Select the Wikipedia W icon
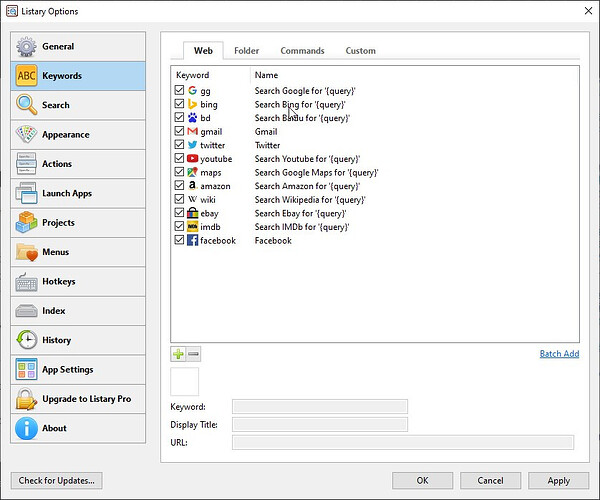This screenshot has width=600, height=500. pyautogui.click(x=192, y=199)
